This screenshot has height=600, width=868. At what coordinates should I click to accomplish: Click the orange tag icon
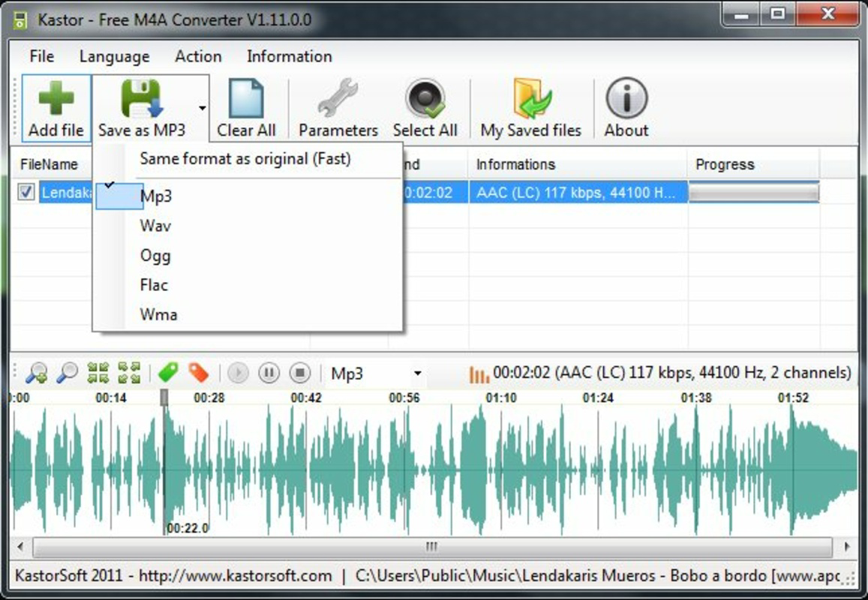pyautogui.click(x=198, y=373)
